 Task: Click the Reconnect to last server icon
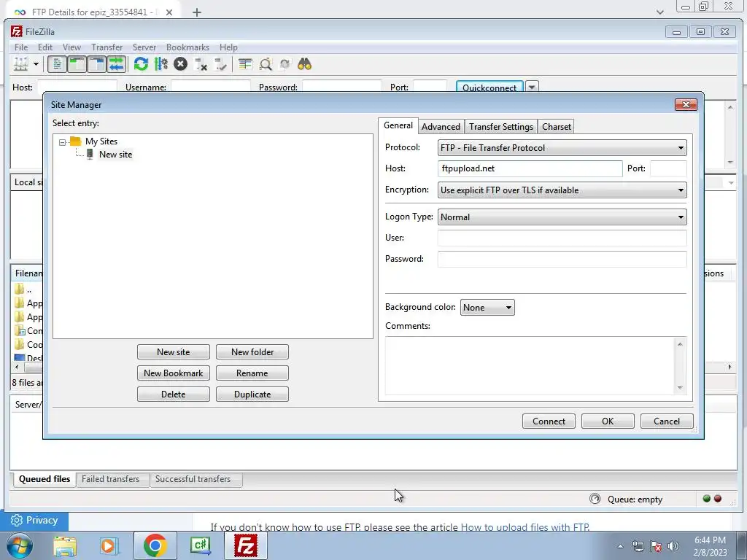[220, 64]
